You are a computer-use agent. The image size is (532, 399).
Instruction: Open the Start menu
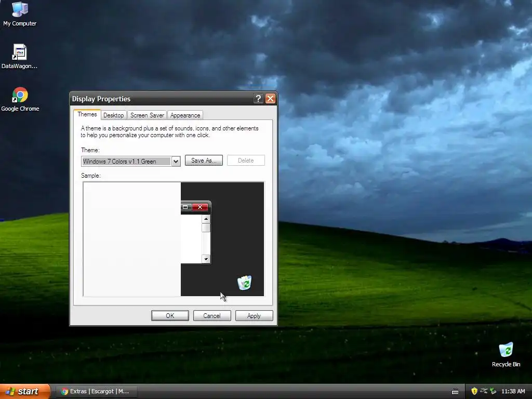pos(24,391)
